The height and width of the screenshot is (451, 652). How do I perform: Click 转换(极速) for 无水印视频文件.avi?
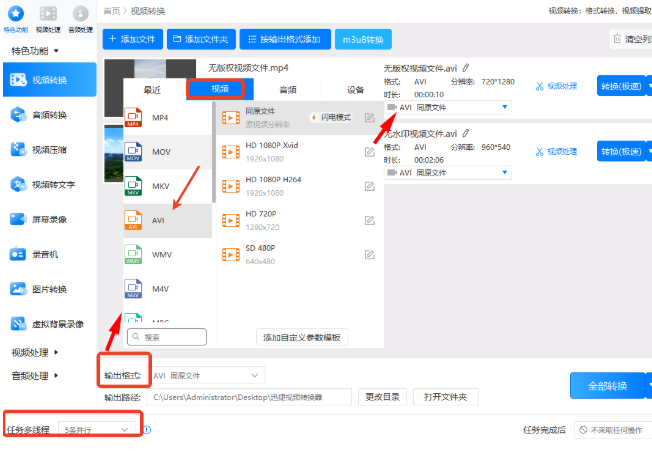point(621,152)
